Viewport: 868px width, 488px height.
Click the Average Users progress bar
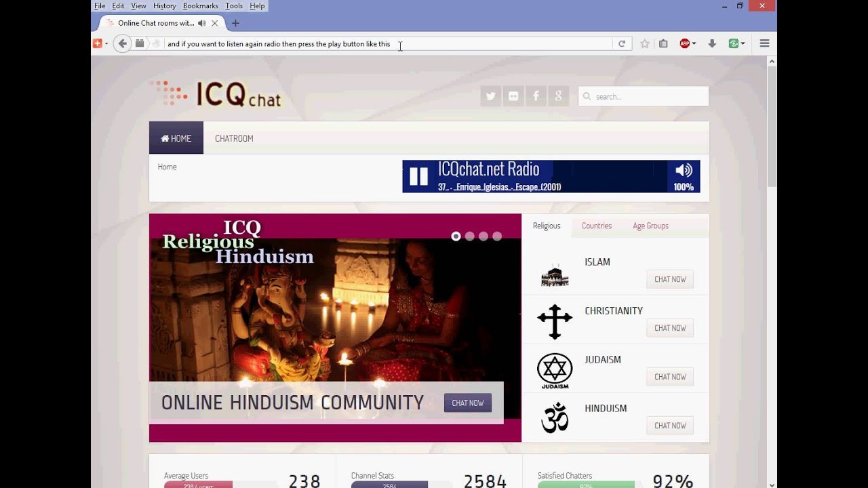[220, 485]
